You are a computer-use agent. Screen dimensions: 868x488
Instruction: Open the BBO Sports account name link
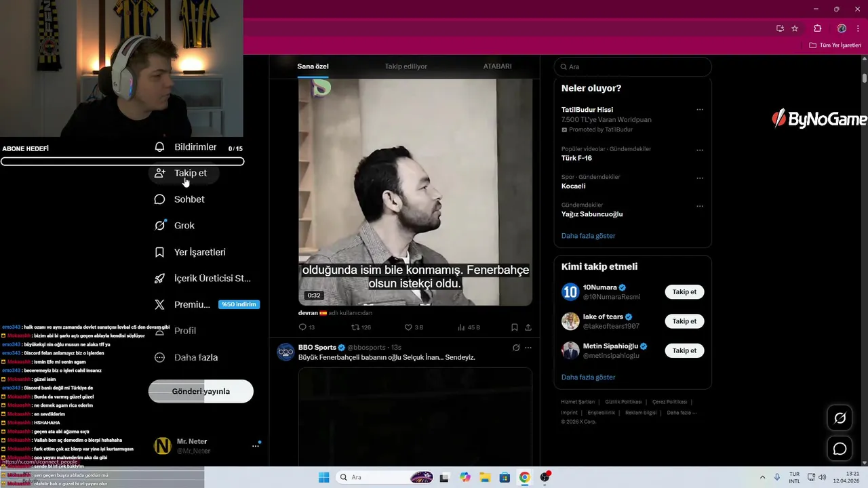coord(317,348)
